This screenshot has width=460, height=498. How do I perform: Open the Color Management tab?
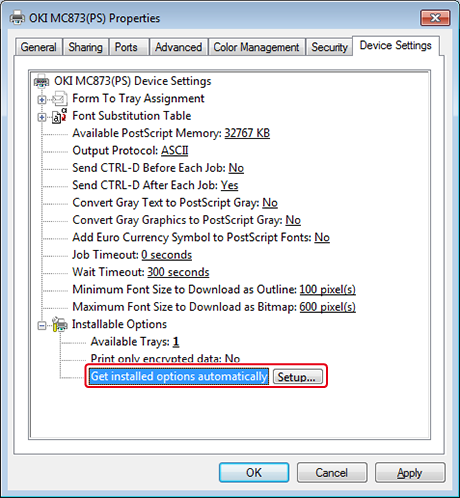256,47
